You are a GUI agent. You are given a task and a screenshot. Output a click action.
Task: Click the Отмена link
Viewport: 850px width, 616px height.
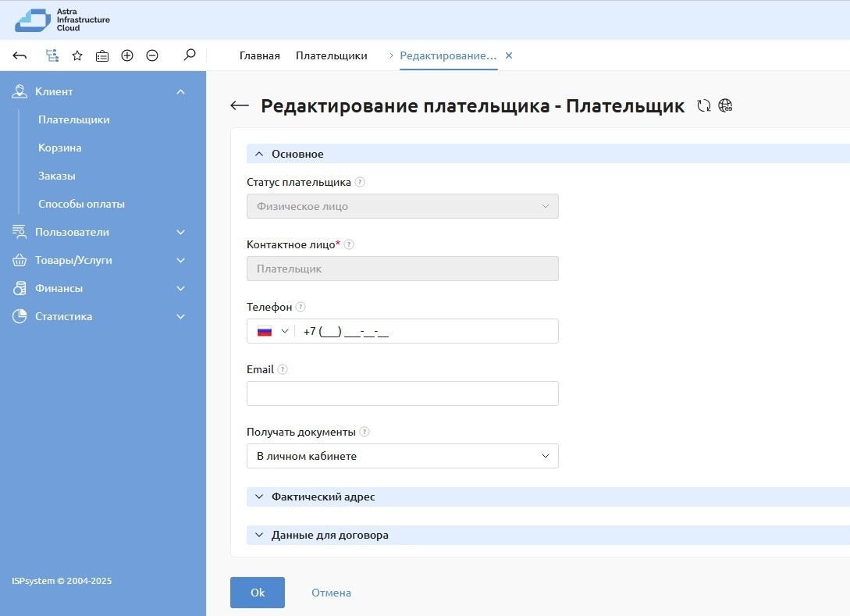(331, 593)
